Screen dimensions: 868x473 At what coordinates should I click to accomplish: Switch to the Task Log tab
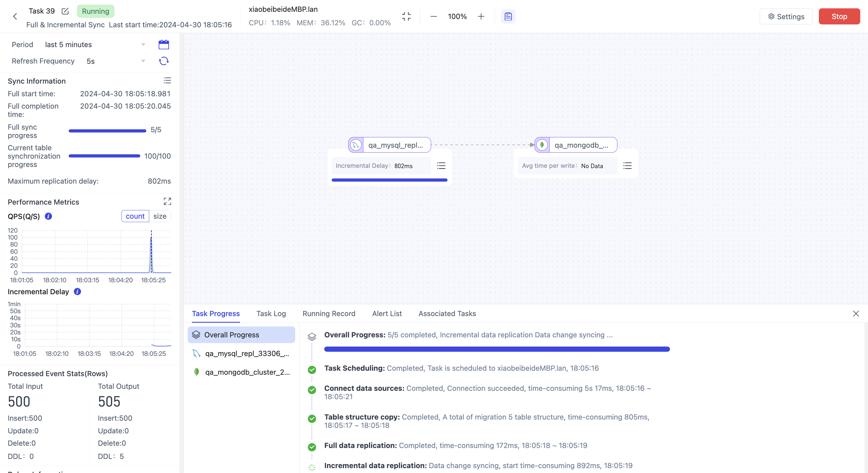pyautogui.click(x=271, y=314)
